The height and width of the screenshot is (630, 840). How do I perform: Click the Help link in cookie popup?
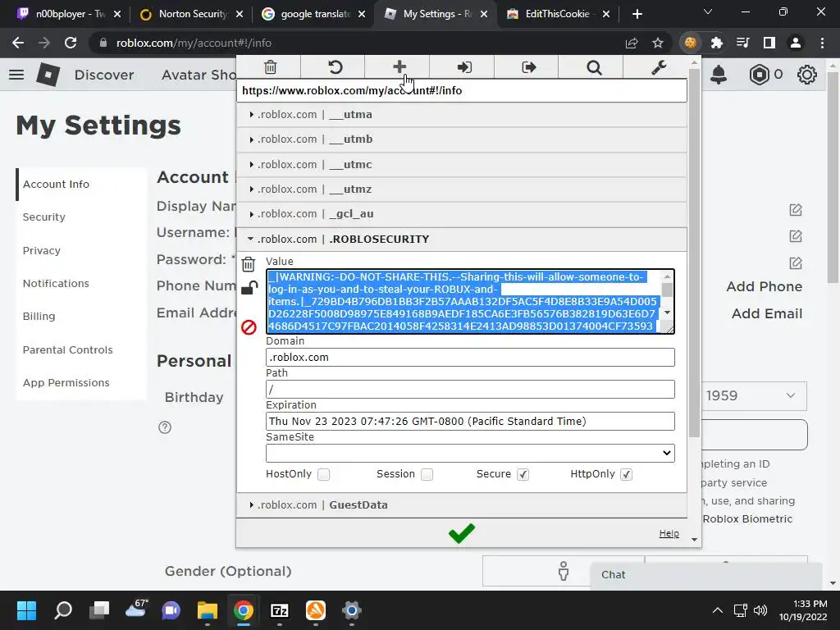(669, 533)
